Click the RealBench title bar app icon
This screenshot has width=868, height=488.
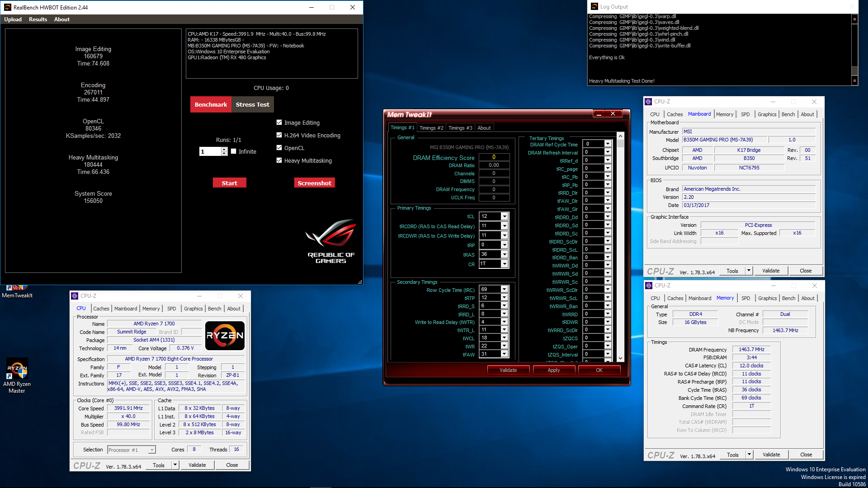(7, 7)
